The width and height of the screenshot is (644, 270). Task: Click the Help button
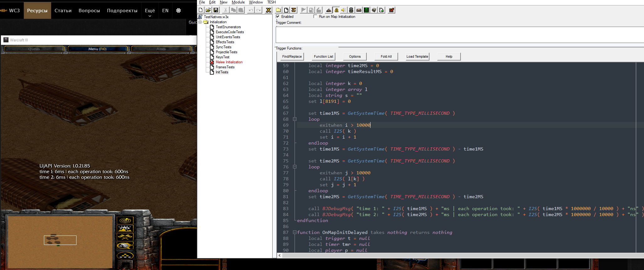(x=449, y=56)
